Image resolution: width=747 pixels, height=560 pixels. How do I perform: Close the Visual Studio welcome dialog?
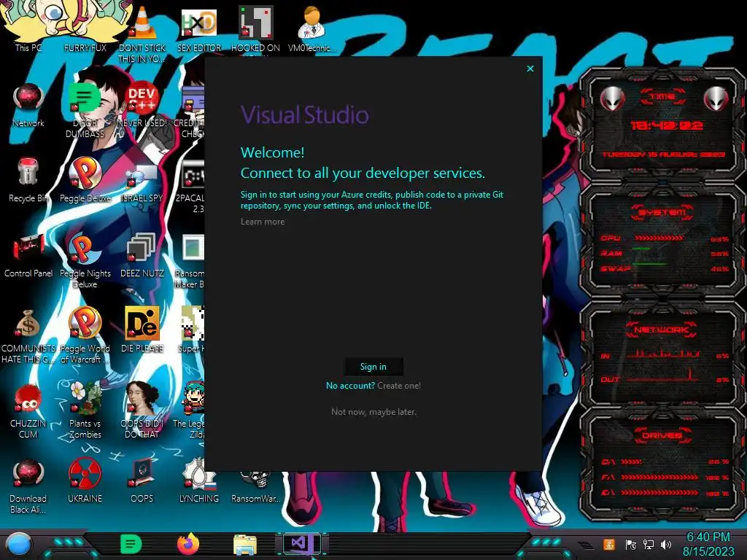pos(530,69)
